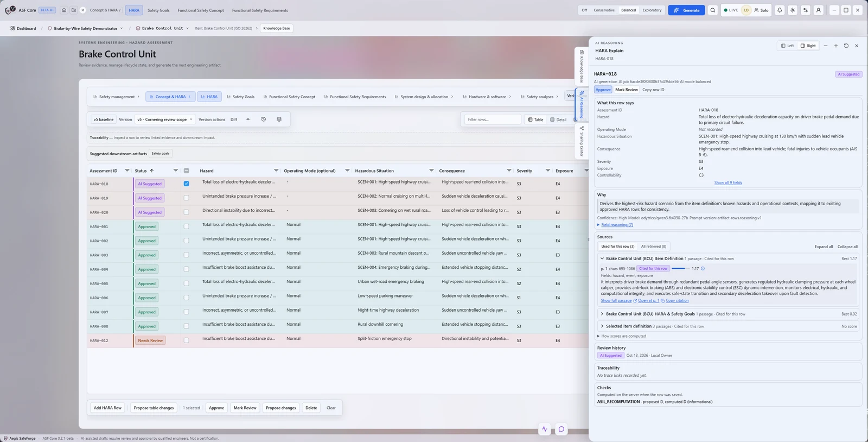Toggle the select-all checkbox in table header
Image resolution: width=868 pixels, height=442 pixels.
pos(186,171)
